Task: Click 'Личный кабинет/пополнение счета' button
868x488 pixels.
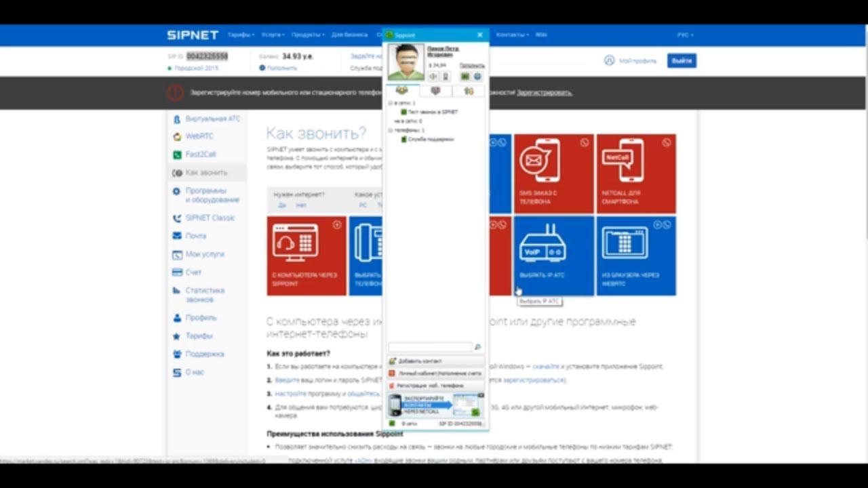Action: pos(435,373)
